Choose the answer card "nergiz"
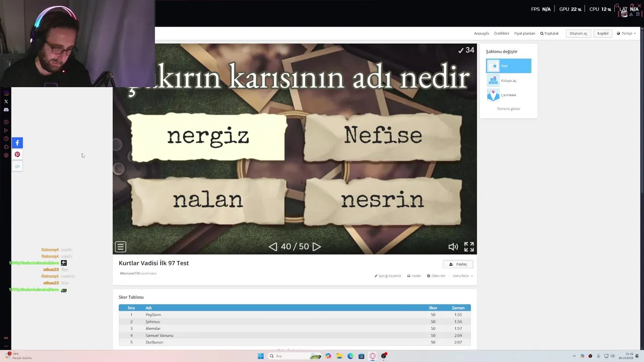This screenshot has height=362, width=644. [x=208, y=137]
